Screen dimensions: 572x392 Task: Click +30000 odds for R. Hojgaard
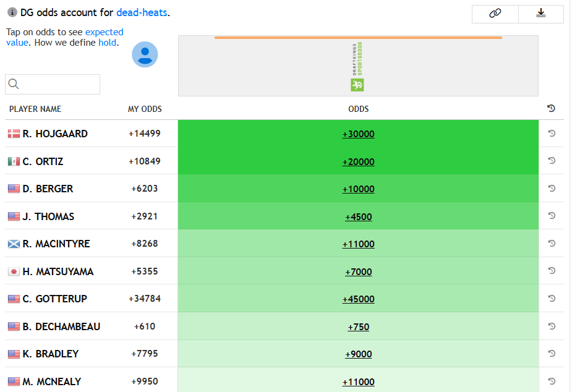[x=358, y=134]
